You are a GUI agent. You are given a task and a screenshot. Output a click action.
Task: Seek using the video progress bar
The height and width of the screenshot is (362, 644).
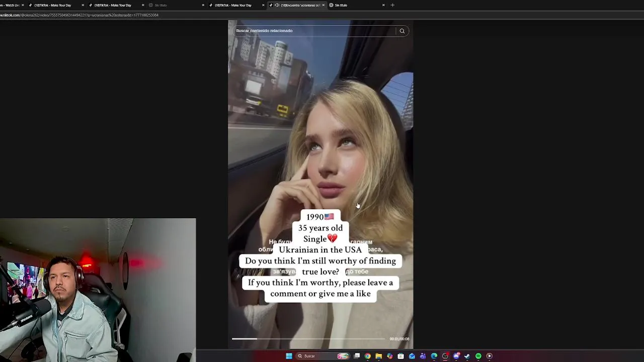[x=308, y=339]
